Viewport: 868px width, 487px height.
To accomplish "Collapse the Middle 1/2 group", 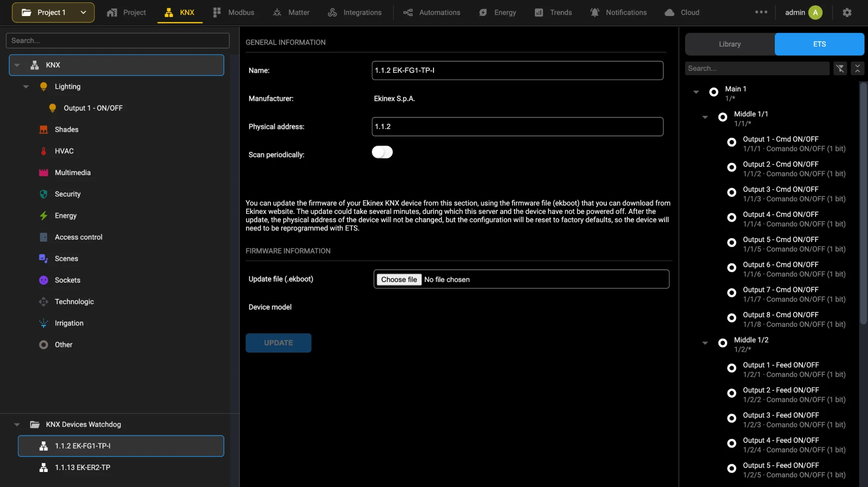I will pos(705,343).
